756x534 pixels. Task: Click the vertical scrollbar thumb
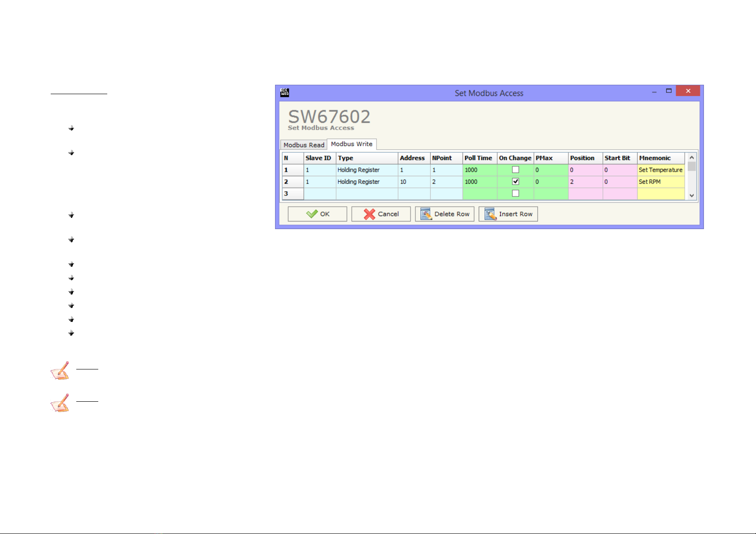pos(691,166)
